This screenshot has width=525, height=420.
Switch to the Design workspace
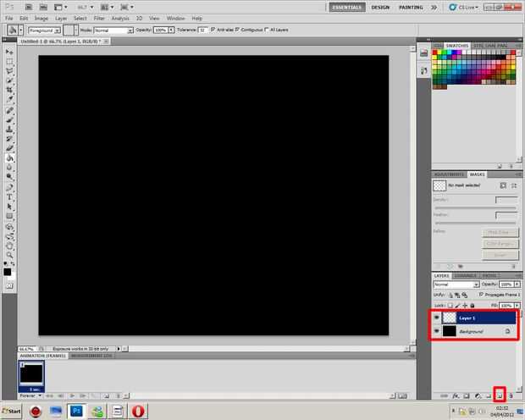[x=380, y=8]
